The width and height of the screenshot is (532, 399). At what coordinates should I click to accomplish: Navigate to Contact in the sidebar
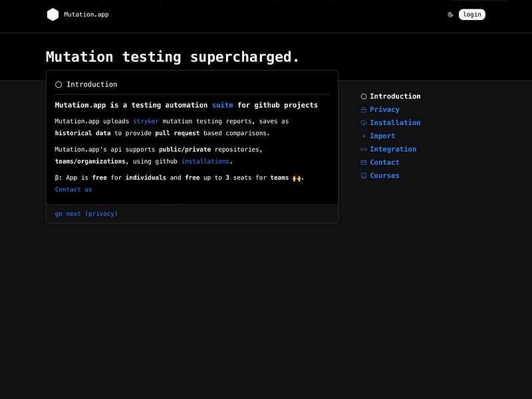coord(384,162)
